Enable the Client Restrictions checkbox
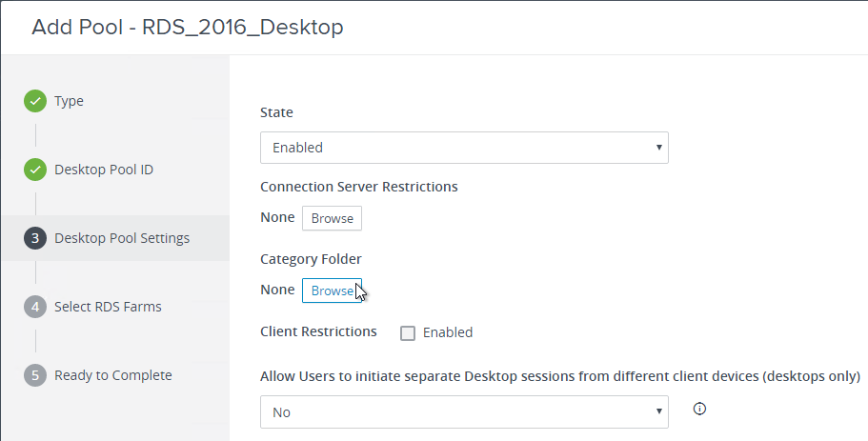The width and height of the screenshot is (868, 441). [408, 333]
